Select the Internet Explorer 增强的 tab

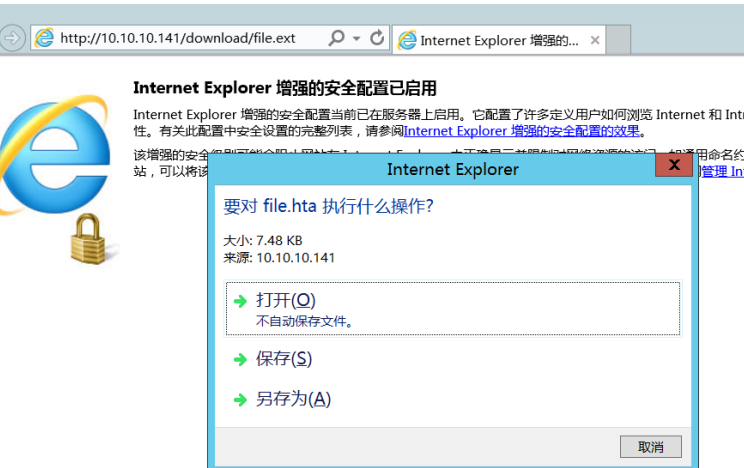tap(498, 40)
